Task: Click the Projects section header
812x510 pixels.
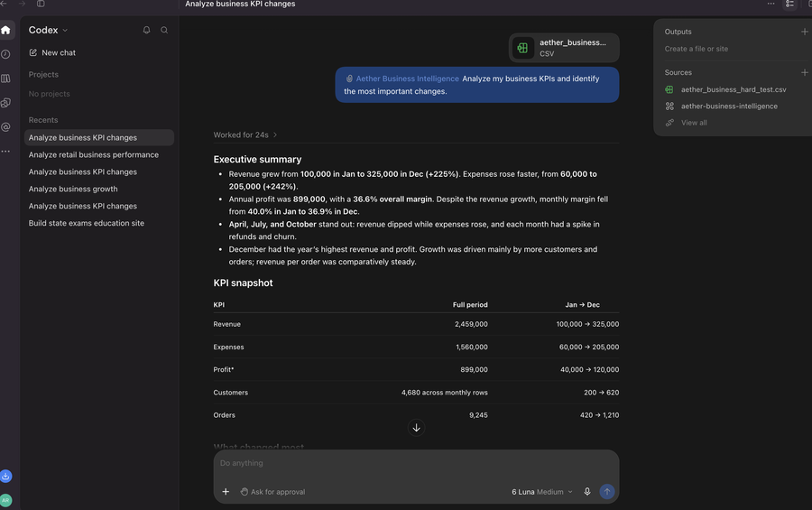Action: point(43,75)
